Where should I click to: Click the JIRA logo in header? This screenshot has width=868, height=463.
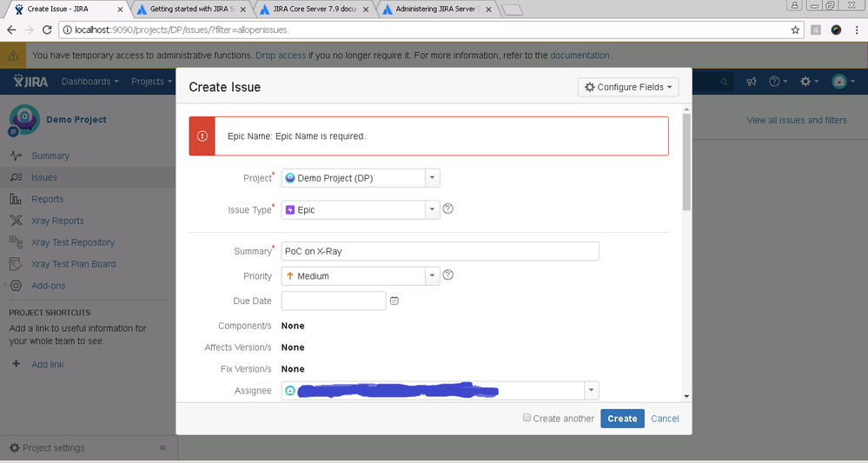(x=31, y=82)
